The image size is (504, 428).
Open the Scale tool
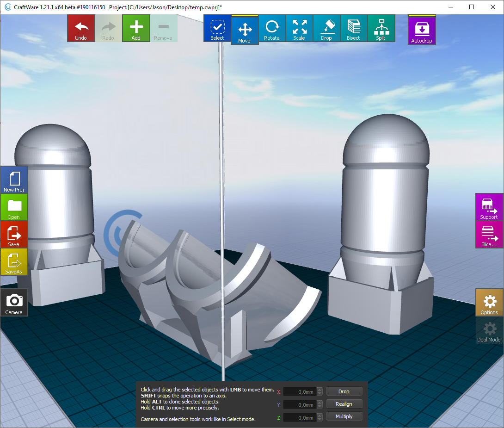(x=299, y=28)
